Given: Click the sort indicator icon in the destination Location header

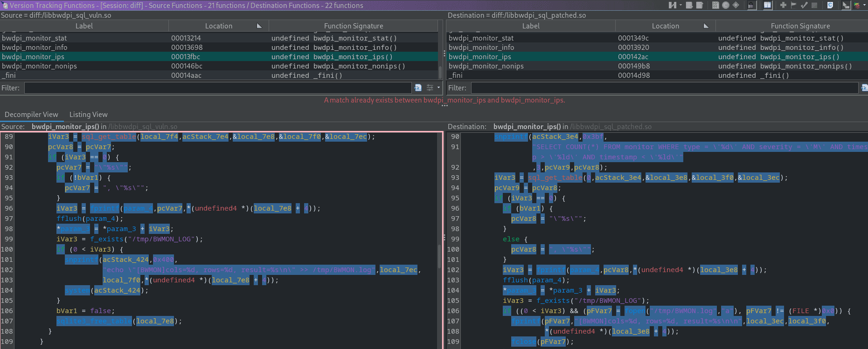Looking at the screenshot, I should tap(706, 26).
